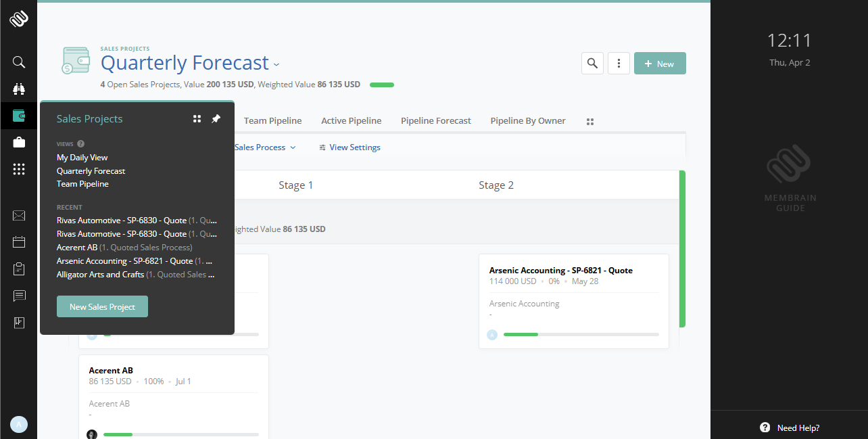This screenshot has height=439, width=868.
Task: Open the calendar icon in sidebar
Action: (x=18, y=241)
